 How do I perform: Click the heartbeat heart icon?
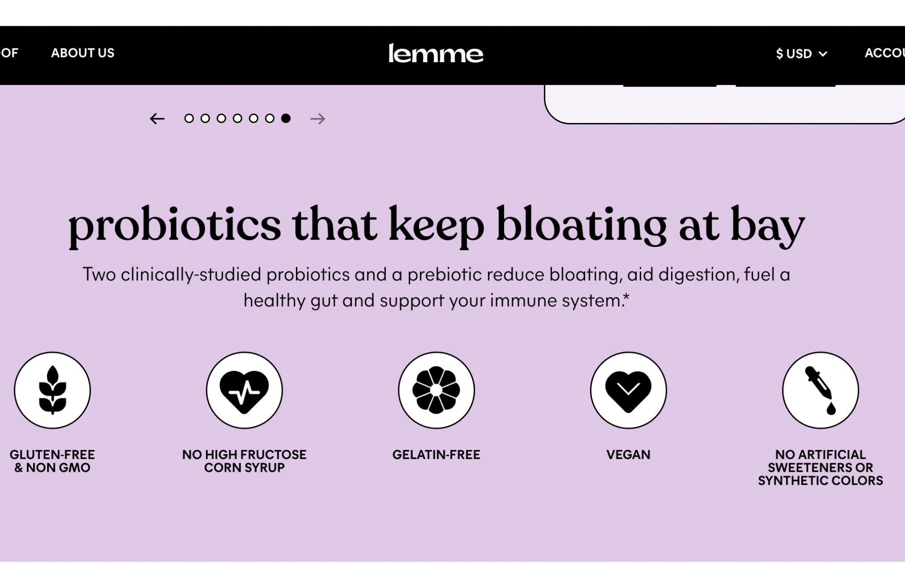pyautogui.click(x=244, y=390)
